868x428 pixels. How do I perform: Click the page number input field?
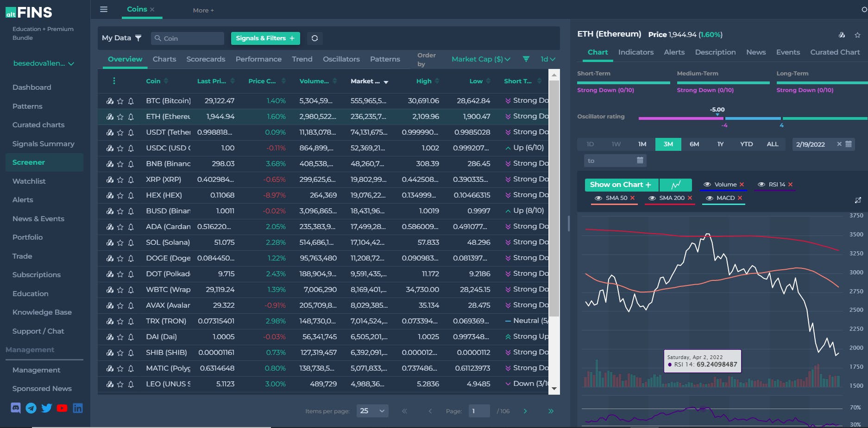[479, 411]
